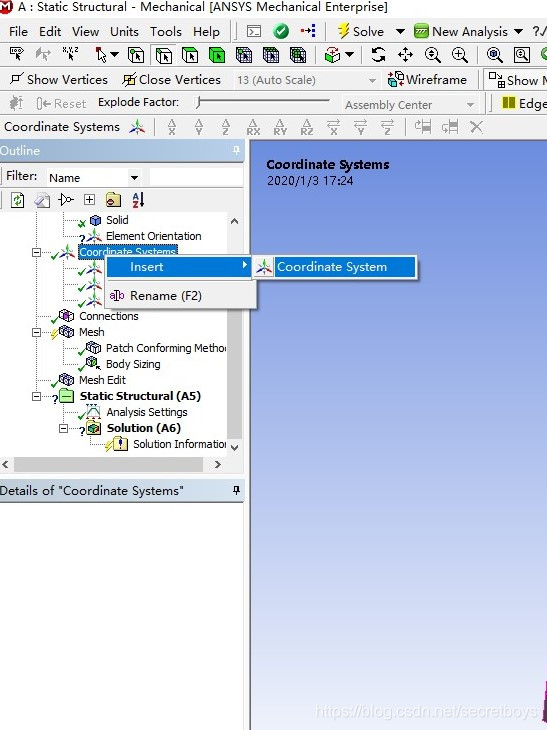Select the green body selection filter icon
The width and height of the screenshot is (547, 730).
(217, 55)
